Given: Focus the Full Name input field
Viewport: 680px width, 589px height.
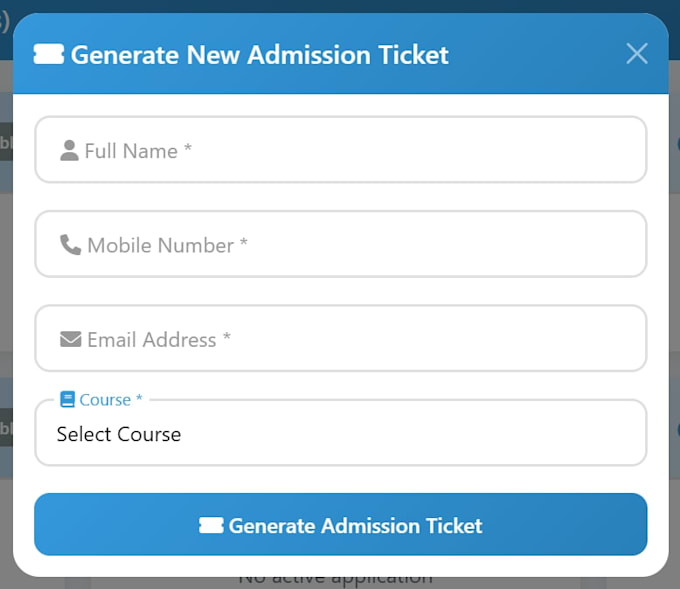Looking at the screenshot, I should (340, 150).
